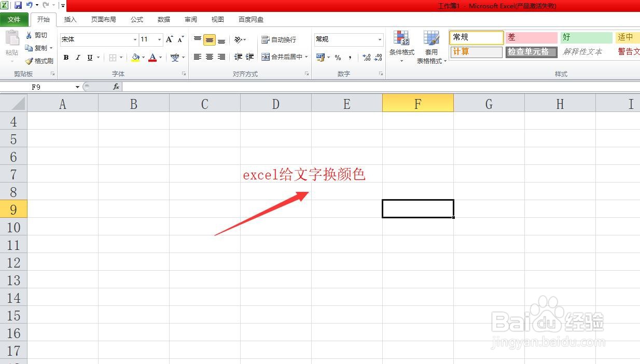Screen dimensions: 640x364
Task: Toggle Italic formatting
Action: pyautogui.click(x=78, y=58)
